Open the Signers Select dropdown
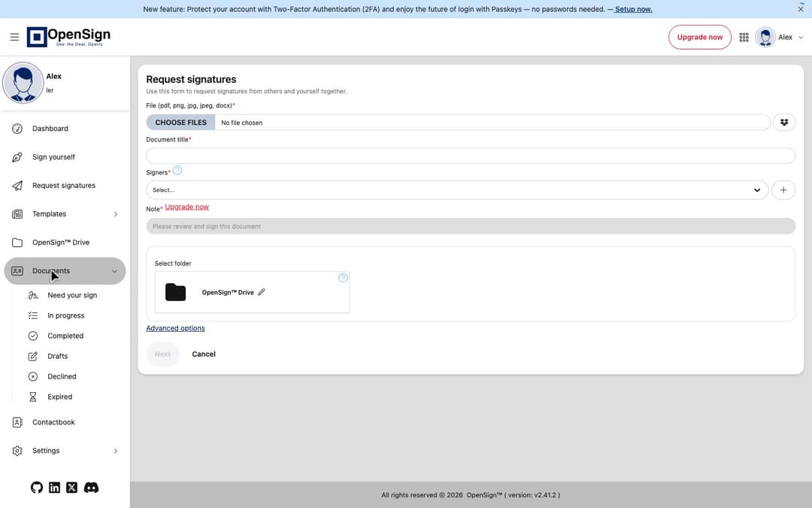 pos(457,190)
